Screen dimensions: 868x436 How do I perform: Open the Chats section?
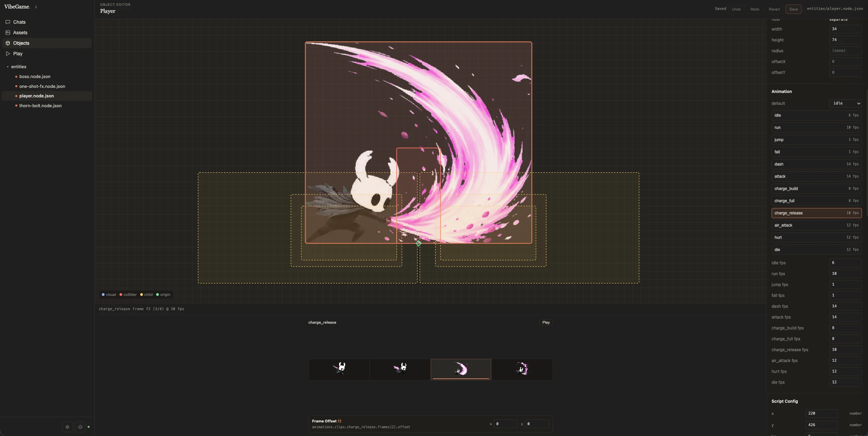[x=47, y=22]
